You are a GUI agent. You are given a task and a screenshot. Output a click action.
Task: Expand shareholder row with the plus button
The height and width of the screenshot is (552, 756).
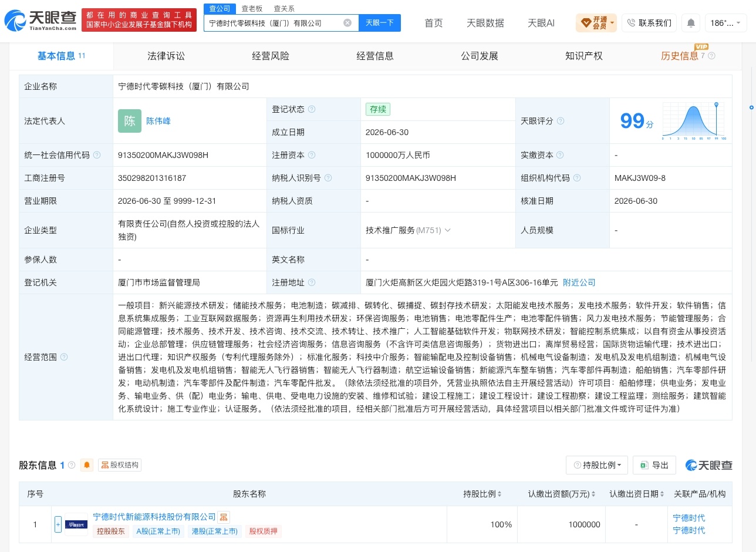(x=58, y=524)
